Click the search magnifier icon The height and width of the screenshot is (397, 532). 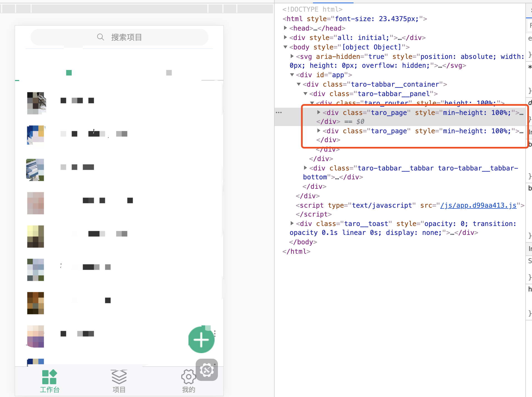point(100,37)
